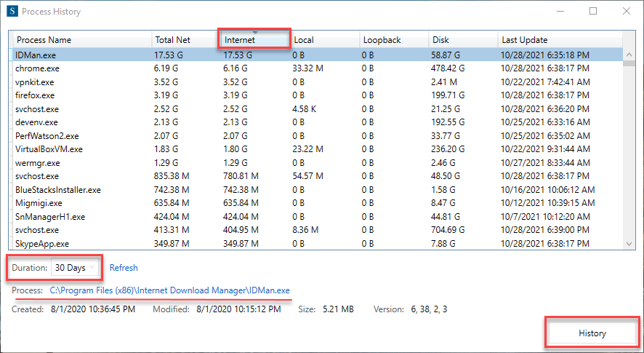Click the 8.36 M local cell
Viewport: 644px width, 353px height.
click(x=305, y=230)
